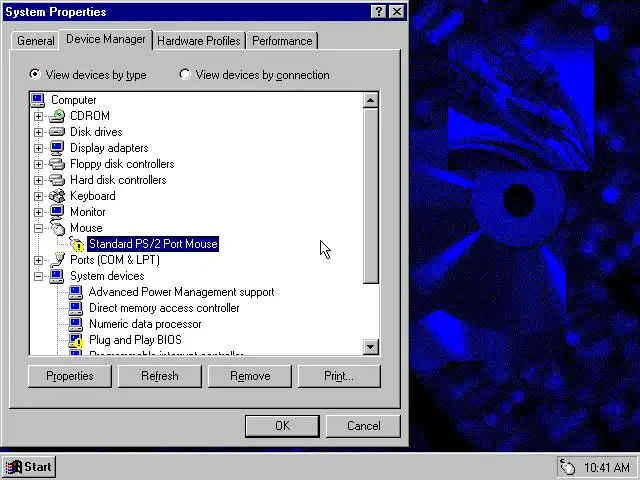Click the Refresh button
This screenshot has height=480, width=640.
coord(160,376)
